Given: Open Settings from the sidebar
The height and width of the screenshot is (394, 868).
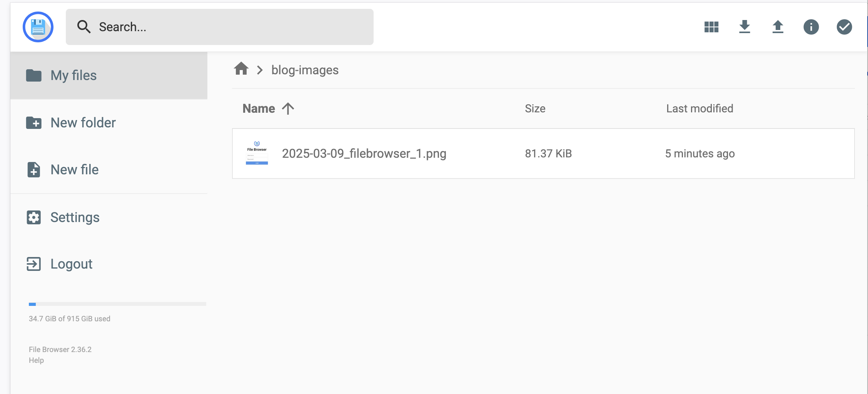Looking at the screenshot, I should click(x=75, y=217).
